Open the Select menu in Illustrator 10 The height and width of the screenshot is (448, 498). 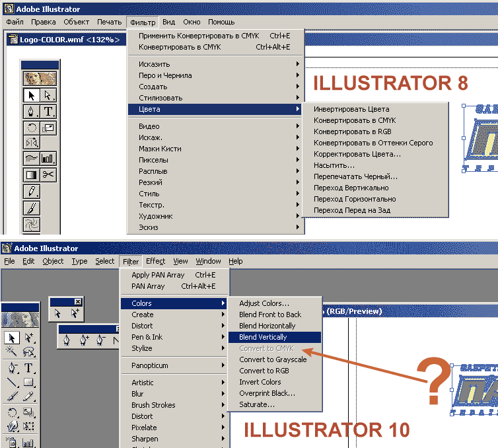104,261
